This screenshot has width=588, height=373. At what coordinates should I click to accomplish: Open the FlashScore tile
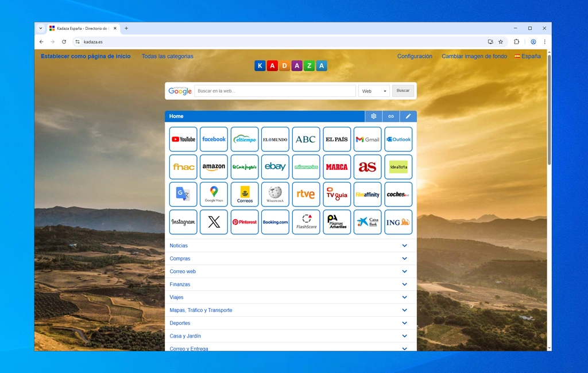coord(306,222)
